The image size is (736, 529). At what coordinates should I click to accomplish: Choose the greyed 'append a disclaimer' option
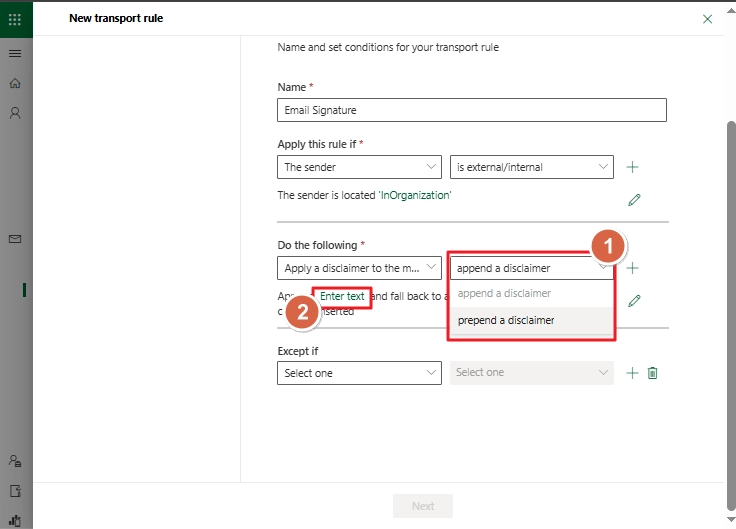point(532,293)
